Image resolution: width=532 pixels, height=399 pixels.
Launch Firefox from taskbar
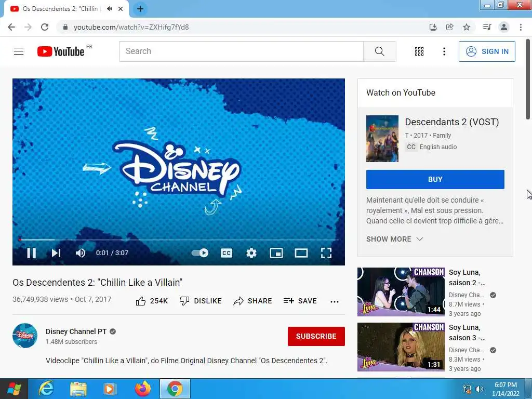coord(143,389)
